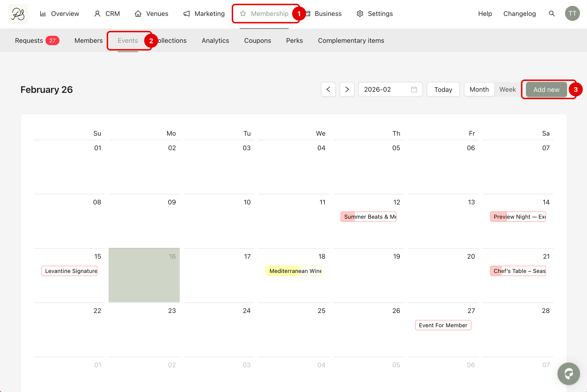Switch to the Analytics tab
This screenshot has height=392, width=587.
point(215,40)
